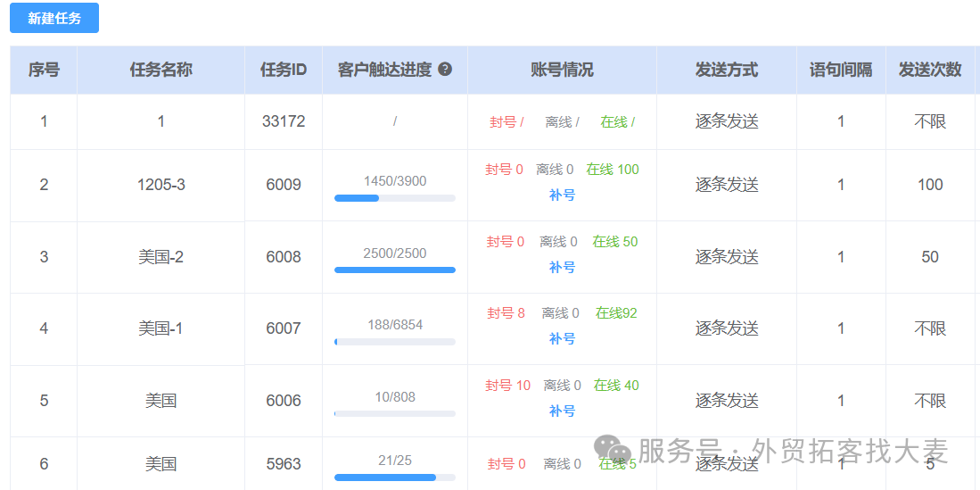Select the 任务名称 column header
980x490 pixels.
coord(161,71)
